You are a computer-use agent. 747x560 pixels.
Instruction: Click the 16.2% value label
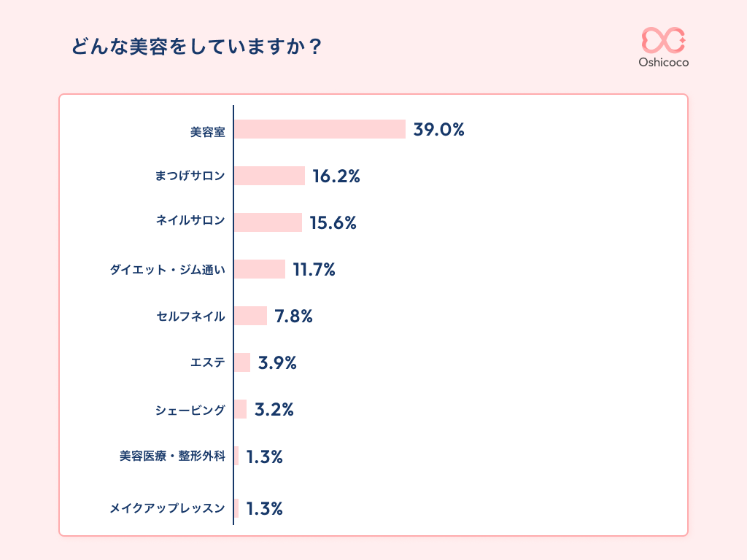point(336,176)
